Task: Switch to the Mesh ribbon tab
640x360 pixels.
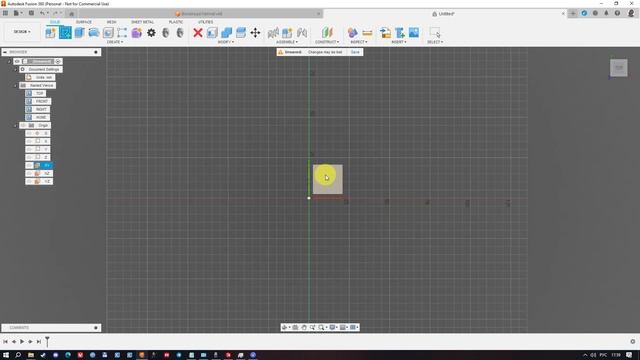Action: pos(111,22)
